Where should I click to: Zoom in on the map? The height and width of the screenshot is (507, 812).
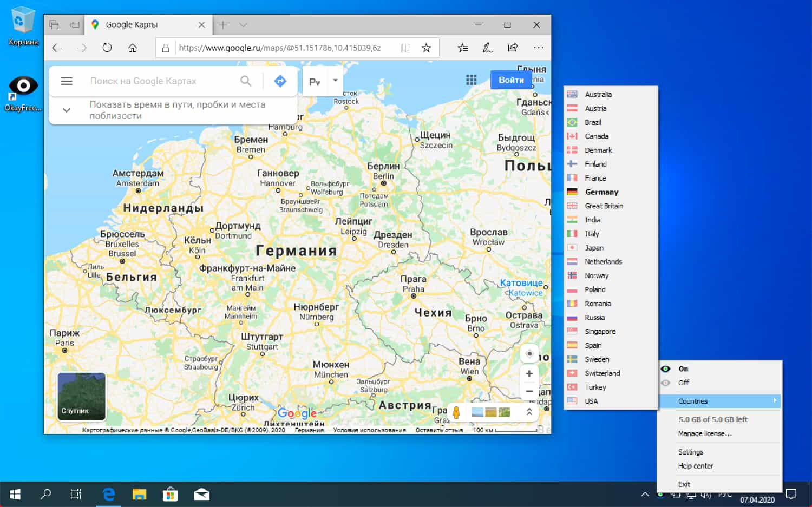coord(529,373)
